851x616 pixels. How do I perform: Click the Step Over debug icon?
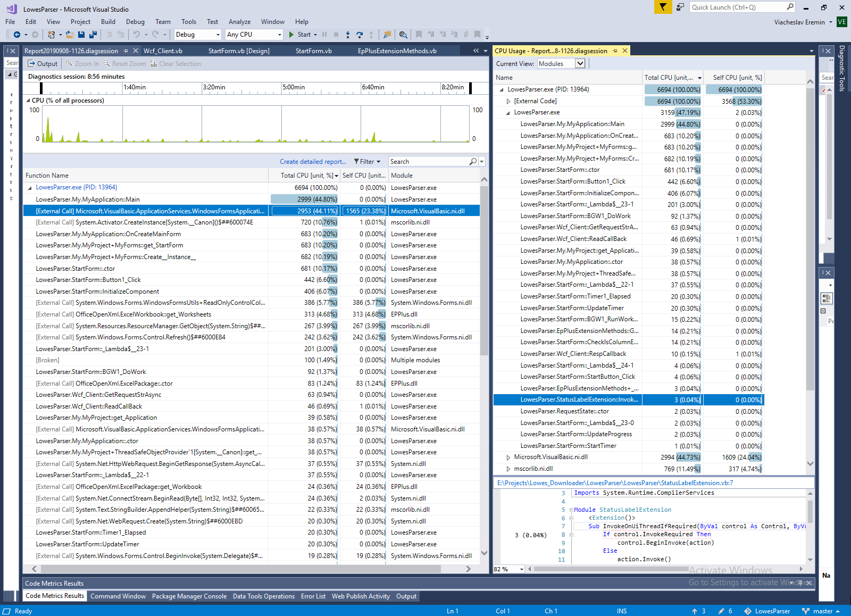tap(360, 35)
